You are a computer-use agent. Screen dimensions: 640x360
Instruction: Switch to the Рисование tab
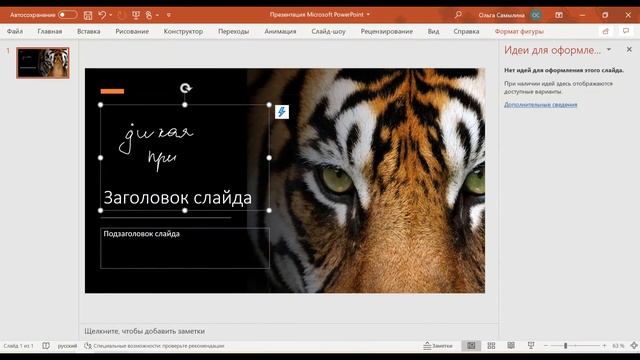[x=132, y=31]
